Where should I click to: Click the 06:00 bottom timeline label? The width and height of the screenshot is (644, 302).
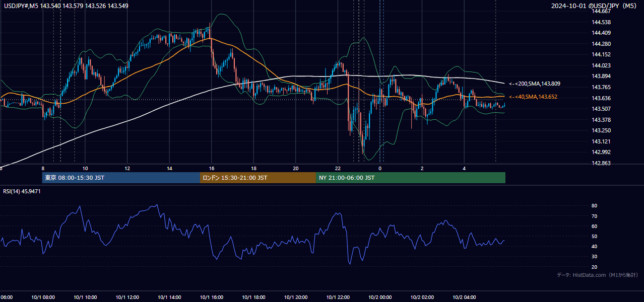[x=6, y=297]
